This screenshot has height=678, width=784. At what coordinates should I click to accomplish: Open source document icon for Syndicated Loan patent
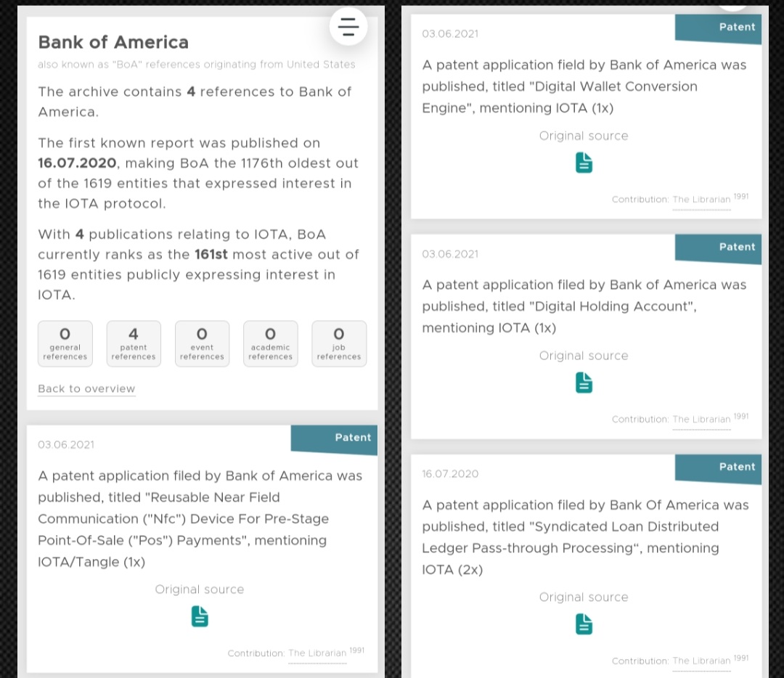tap(584, 624)
